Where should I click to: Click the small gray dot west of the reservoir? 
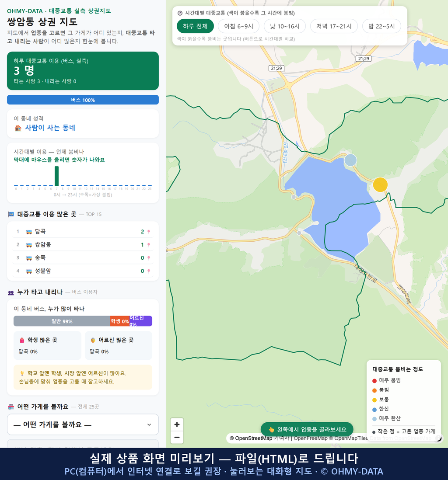coord(294,197)
